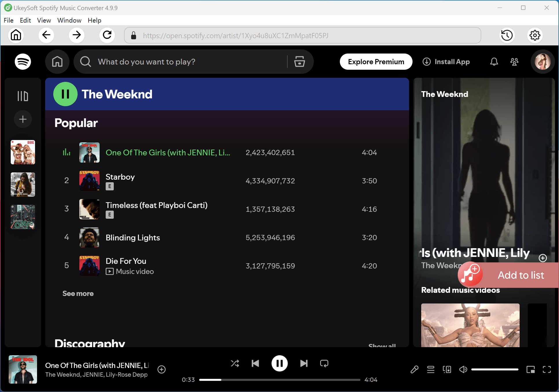
Task: Open the Window menu
Action: [x=69, y=20]
